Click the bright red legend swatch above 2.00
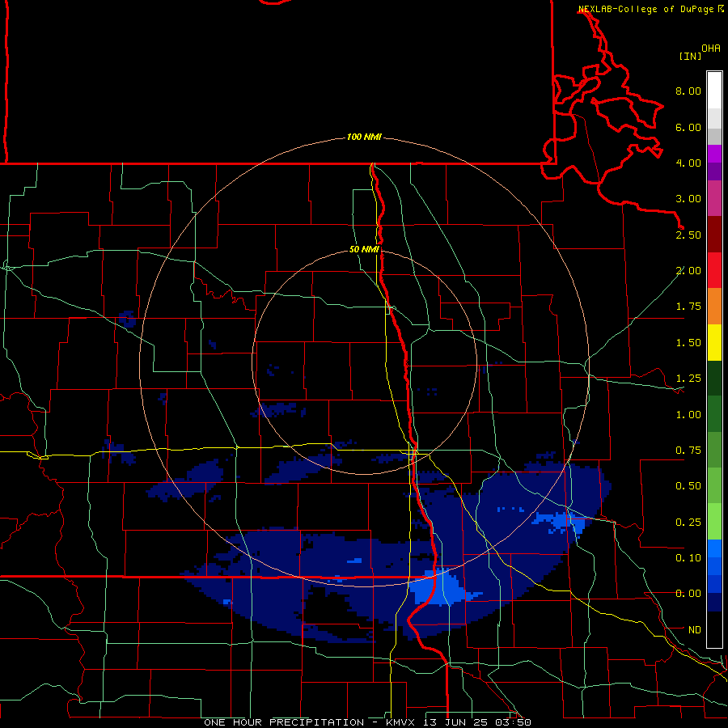This screenshot has width=728, height=728. click(714, 270)
